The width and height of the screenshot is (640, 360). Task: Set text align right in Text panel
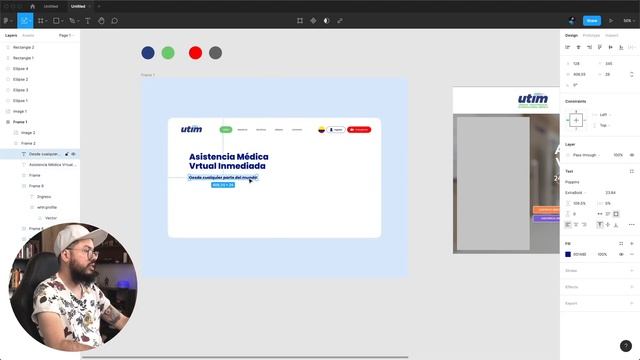[584, 224]
